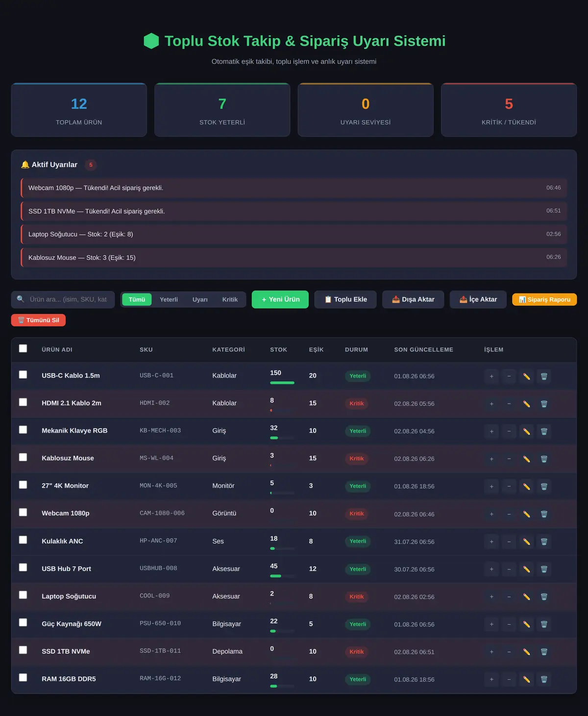Generate the Sipariş Raporu
The image size is (588, 716).
(544, 300)
